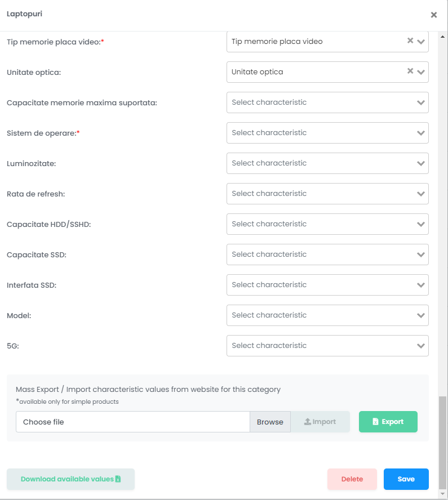Open the Sistem de operare dropdown

327,133
